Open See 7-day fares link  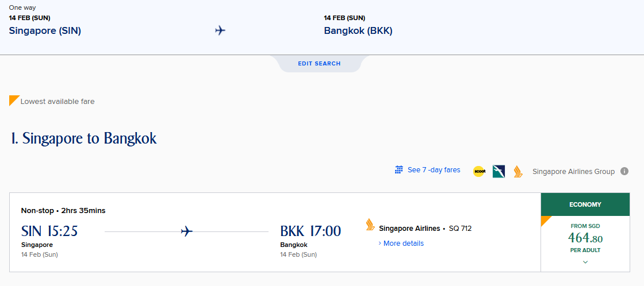click(x=434, y=170)
